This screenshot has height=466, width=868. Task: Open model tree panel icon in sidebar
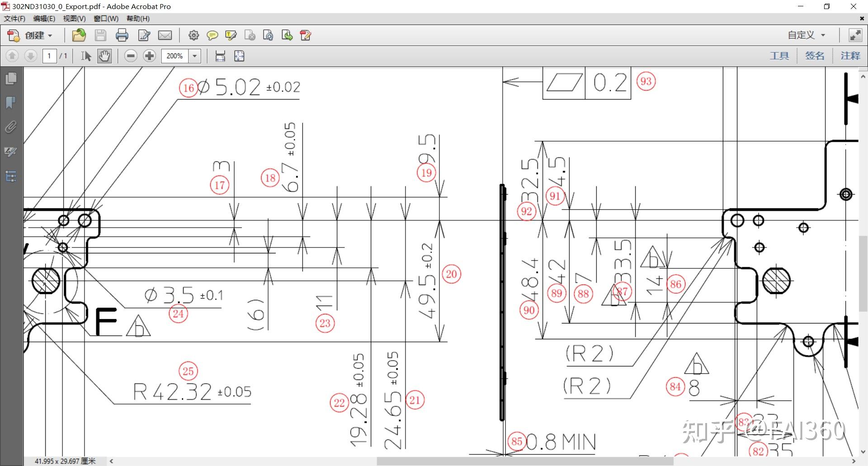click(x=11, y=176)
